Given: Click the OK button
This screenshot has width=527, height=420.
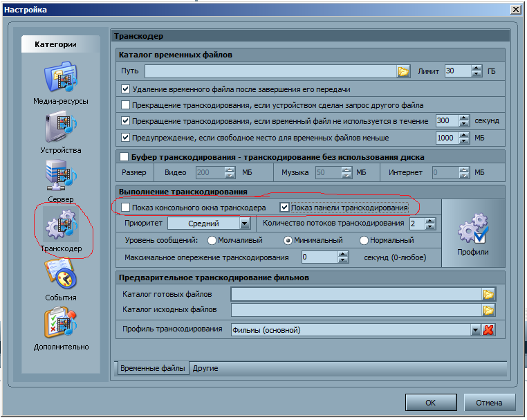Looking at the screenshot, I should pyautogui.click(x=430, y=403).
